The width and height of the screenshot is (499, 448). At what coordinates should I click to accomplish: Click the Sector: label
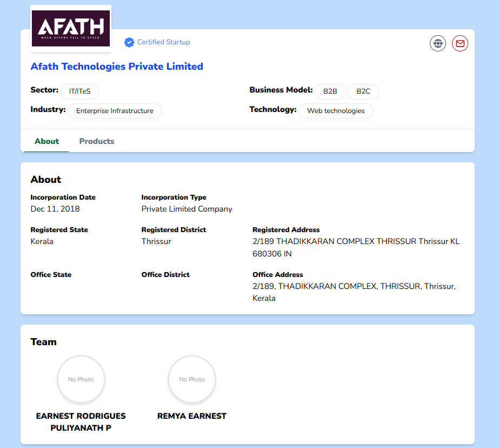point(44,90)
